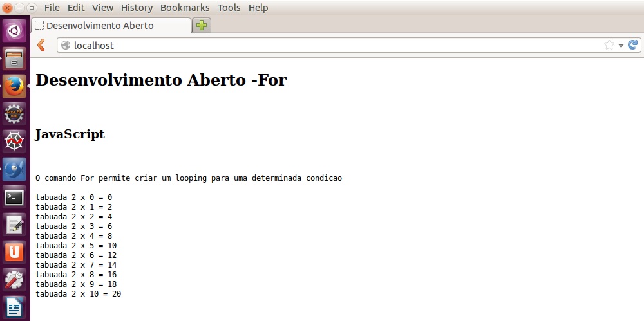Open the Bookmarks menu
The width and height of the screenshot is (644, 321).
[x=185, y=8]
